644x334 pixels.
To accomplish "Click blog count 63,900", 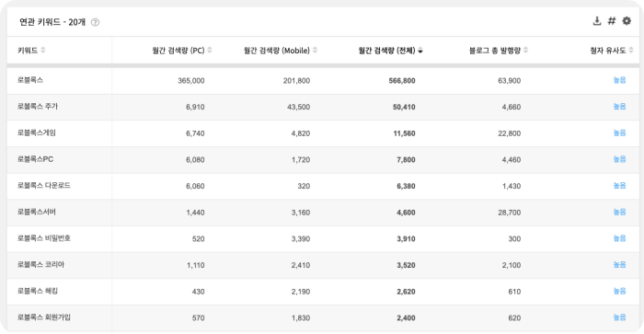I will pyautogui.click(x=510, y=81).
